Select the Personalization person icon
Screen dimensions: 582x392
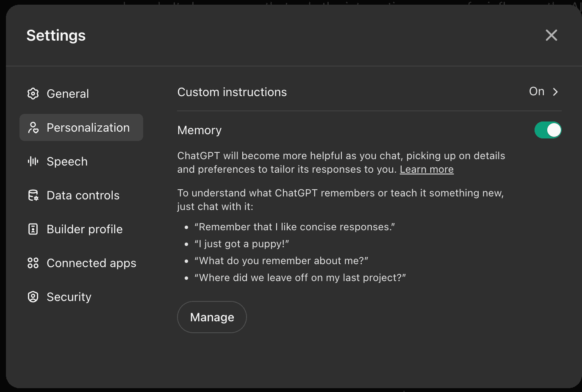tap(33, 127)
